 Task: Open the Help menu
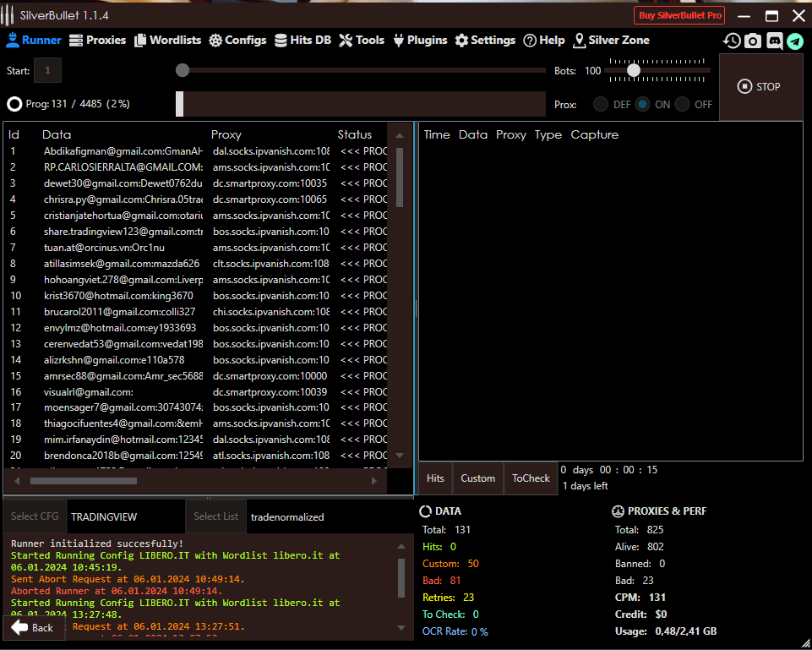point(544,41)
